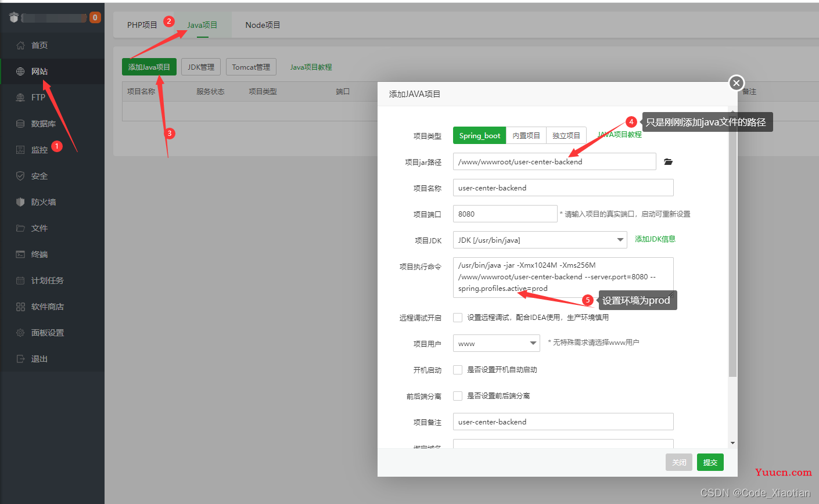819x504 pixels.
Task: Open JDK管理 button
Action: point(201,67)
